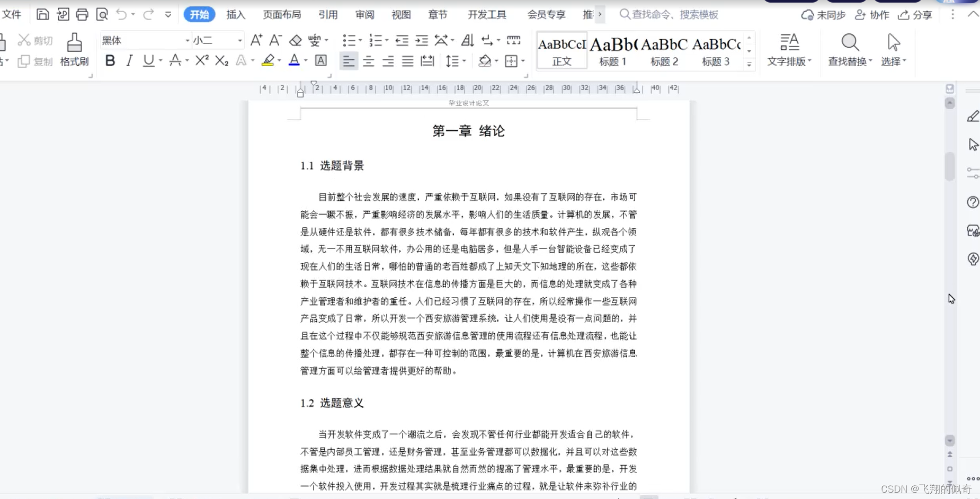The width and height of the screenshot is (980, 499).
Task: Click the Save icon in quick access toolbar
Action: pos(42,14)
